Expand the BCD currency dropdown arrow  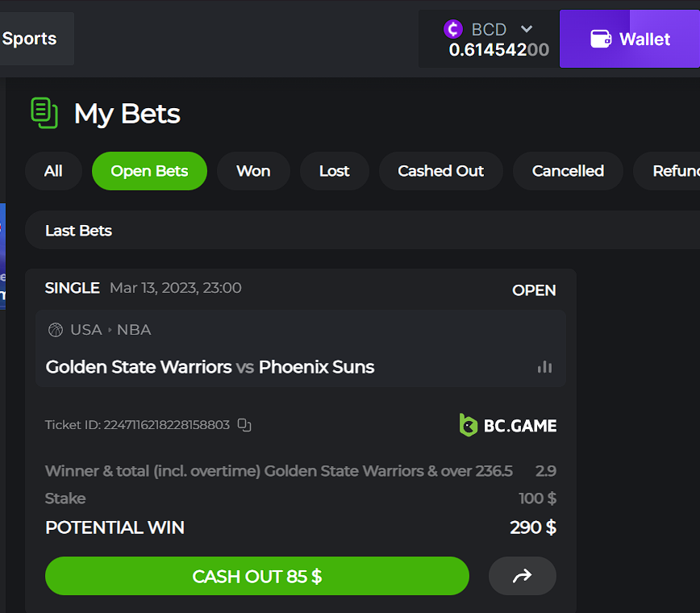click(x=527, y=29)
